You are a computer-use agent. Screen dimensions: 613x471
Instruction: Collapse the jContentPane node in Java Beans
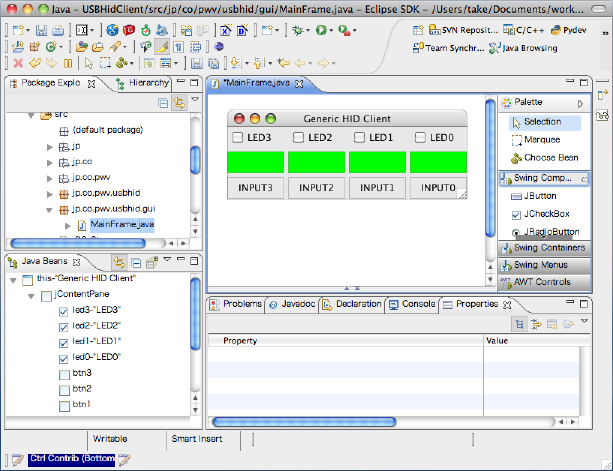point(29,294)
